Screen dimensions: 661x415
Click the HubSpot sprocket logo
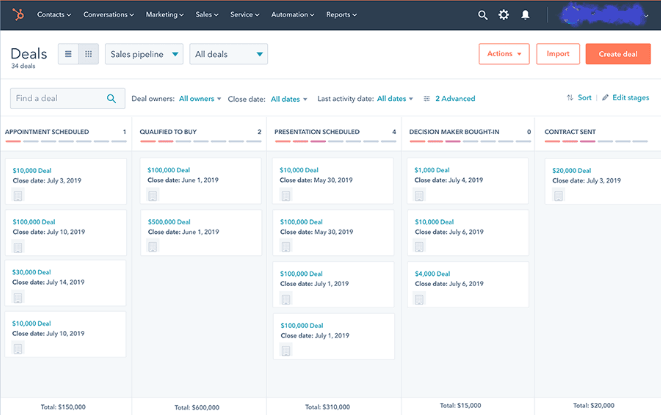pos(18,15)
